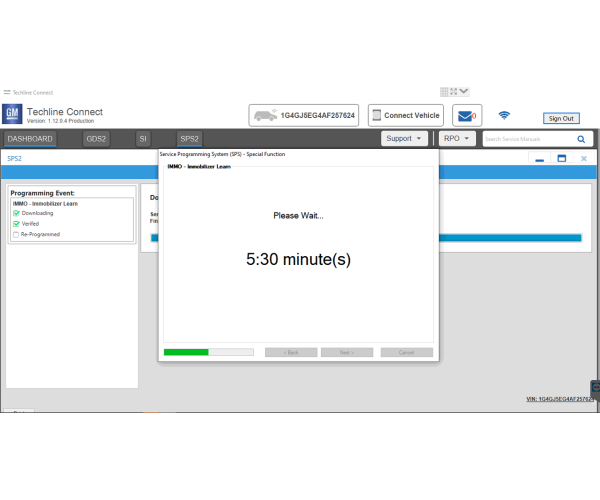Screen dimensions: 600x500
Task: Click the '5:30 minute(s)' countdown text
Action: tap(298, 259)
